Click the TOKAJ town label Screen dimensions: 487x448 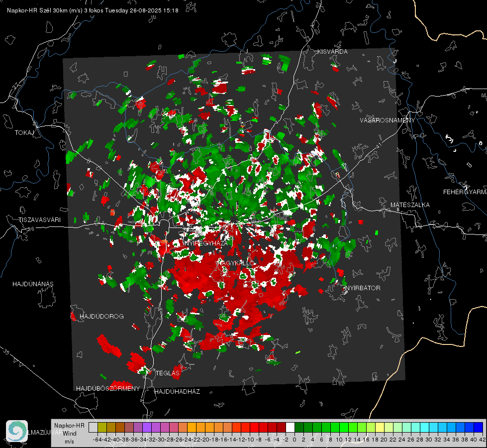[24, 133]
